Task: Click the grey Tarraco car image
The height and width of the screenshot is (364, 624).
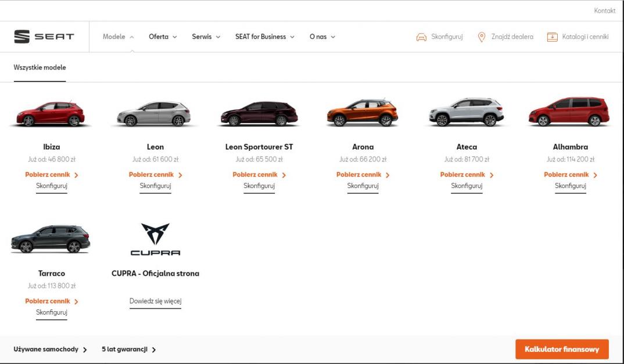Action: pos(51,239)
